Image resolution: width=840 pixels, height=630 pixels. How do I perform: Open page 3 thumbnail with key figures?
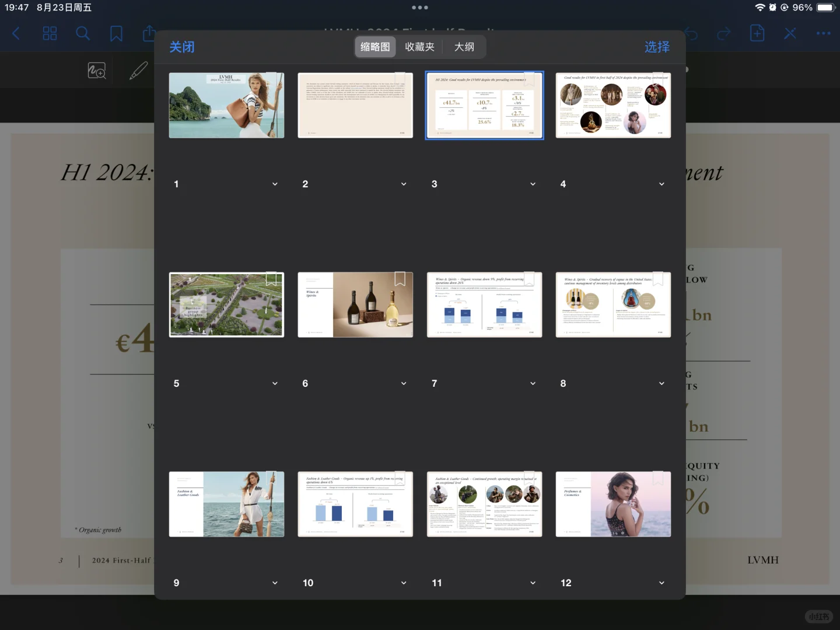point(484,106)
